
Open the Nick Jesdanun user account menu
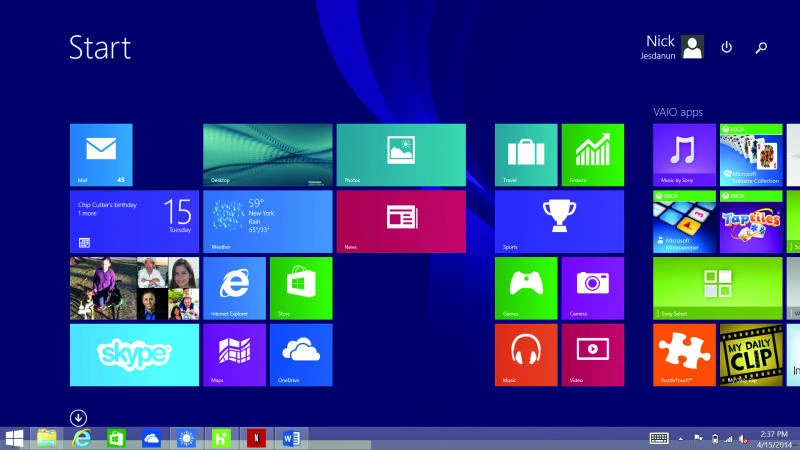pos(672,47)
